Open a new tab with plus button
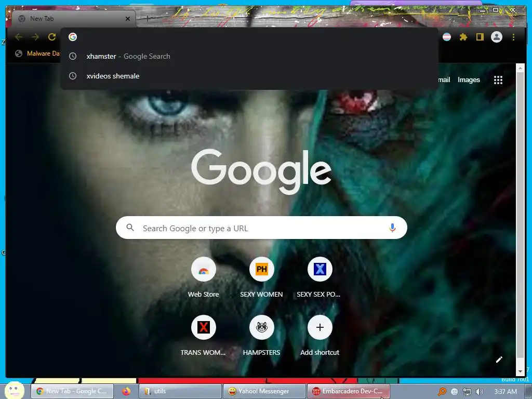 148,19
